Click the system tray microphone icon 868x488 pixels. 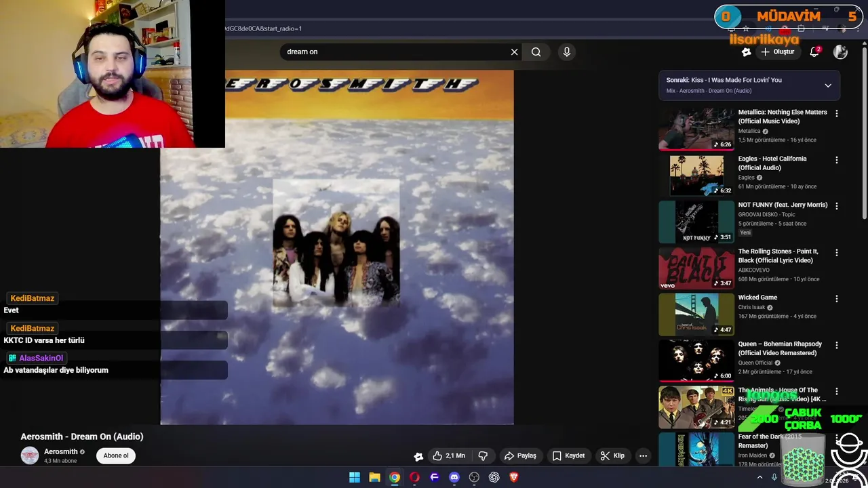pyautogui.click(x=774, y=477)
